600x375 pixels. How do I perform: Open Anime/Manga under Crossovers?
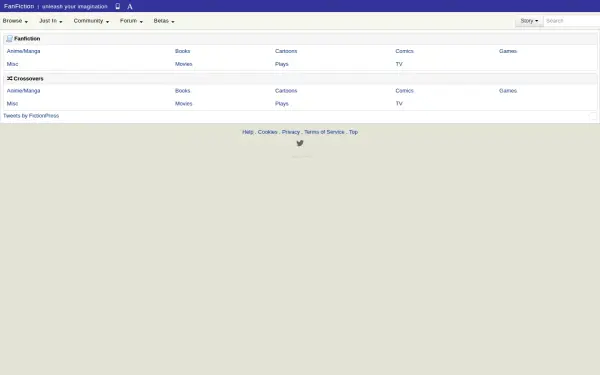point(23,91)
